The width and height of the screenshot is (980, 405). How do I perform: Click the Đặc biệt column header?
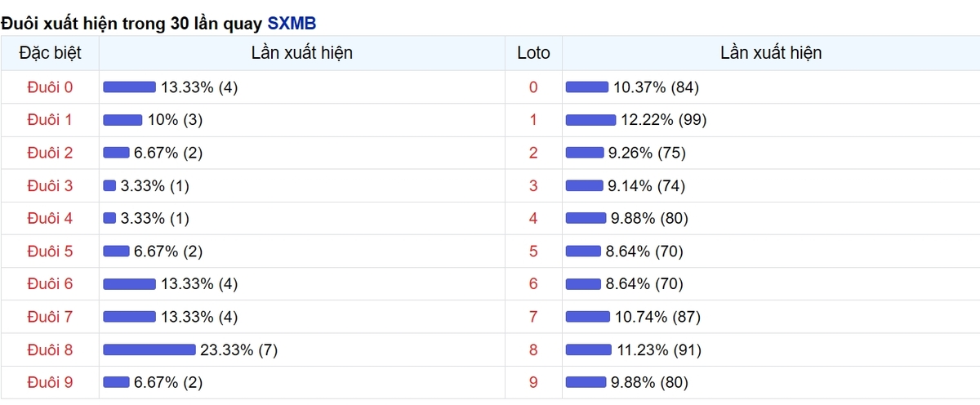pos(50,53)
